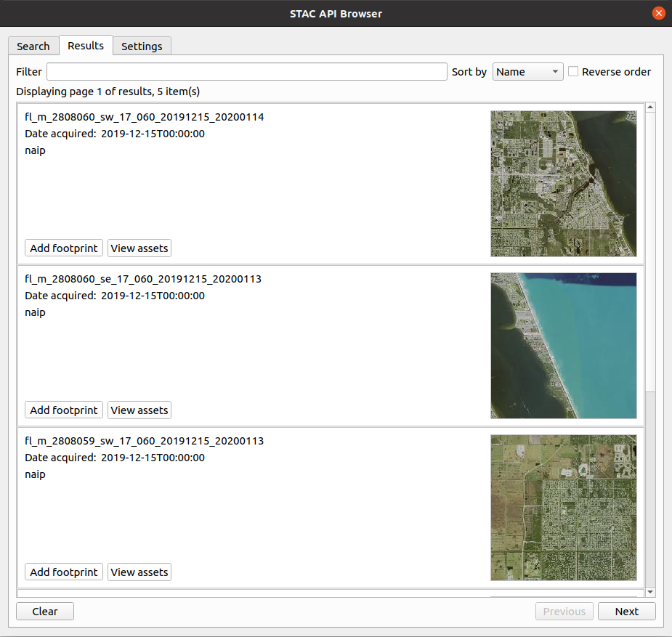Add footprint for fl_m_2808060_sw item
The height and width of the screenshot is (637, 672).
click(x=64, y=248)
